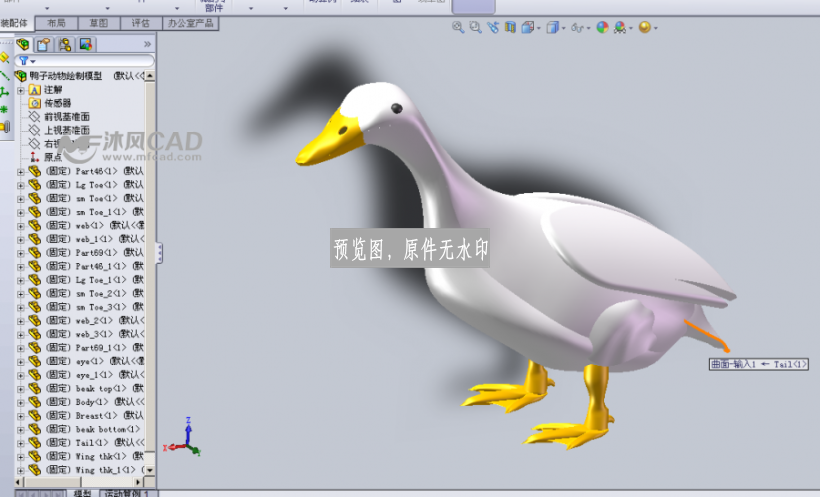Screen dimensions: 820x497
Task: Click the Edit Appearance color ball icon
Action: click(x=602, y=27)
